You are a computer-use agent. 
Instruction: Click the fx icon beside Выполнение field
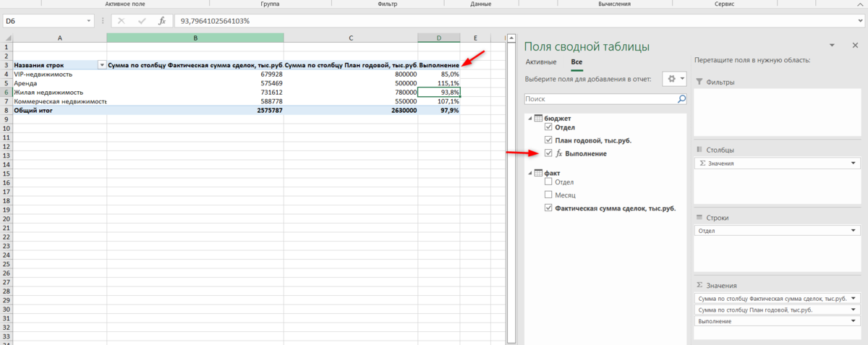coord(558,154)
